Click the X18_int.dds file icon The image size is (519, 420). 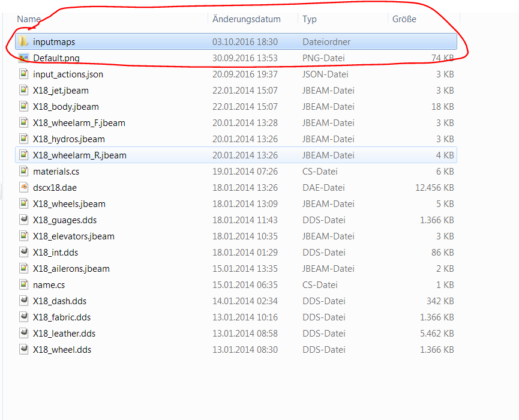tap(23, 252)
